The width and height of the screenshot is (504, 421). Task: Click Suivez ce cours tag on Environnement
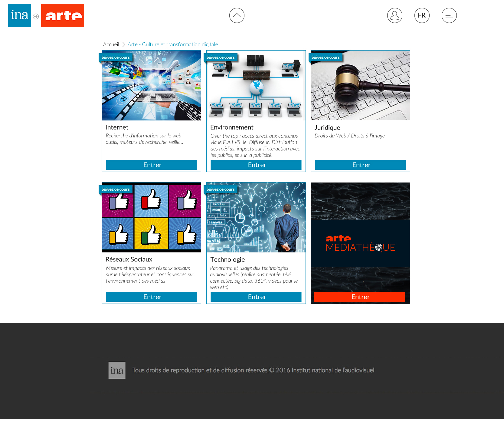(221, 57)
